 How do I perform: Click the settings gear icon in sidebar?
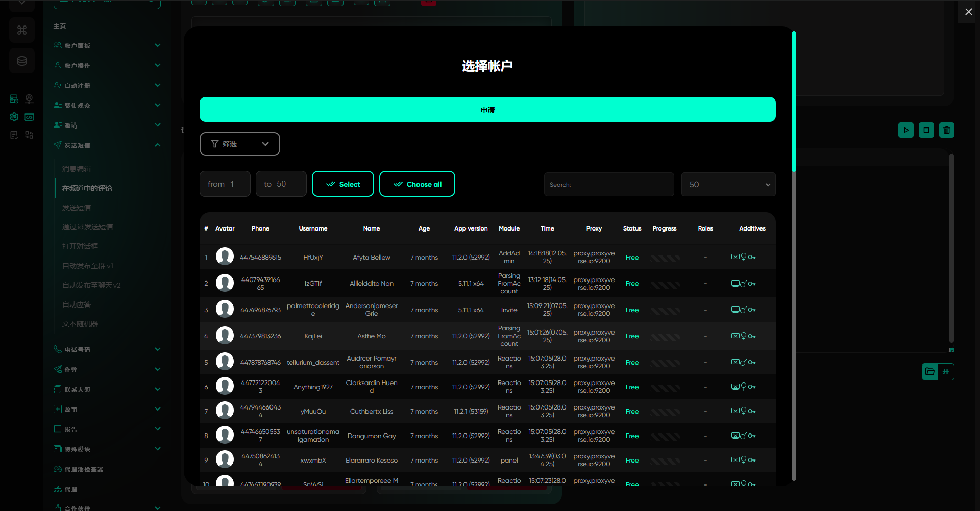pyautogui.click(x=14, y=117)
